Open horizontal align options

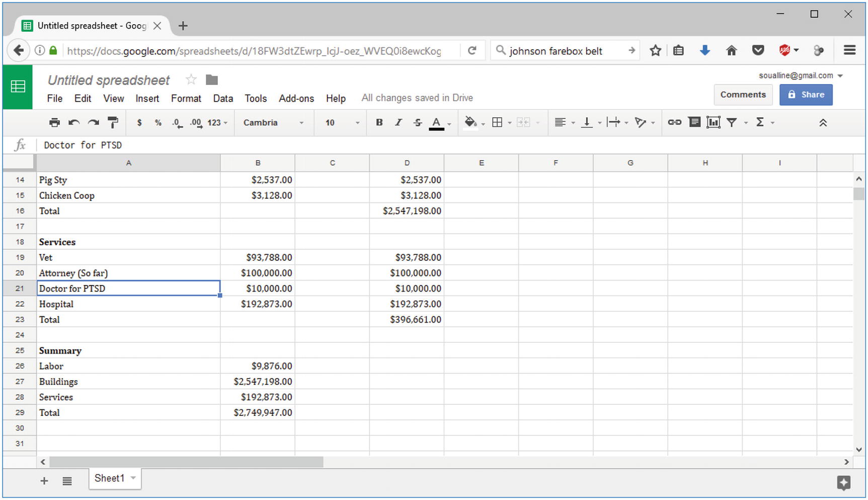tap(560, 122)
